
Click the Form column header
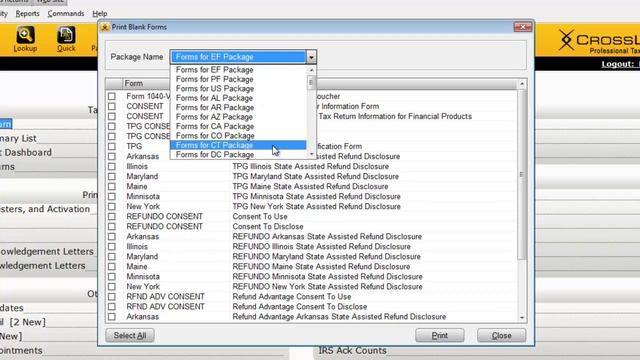click(133, 83)
